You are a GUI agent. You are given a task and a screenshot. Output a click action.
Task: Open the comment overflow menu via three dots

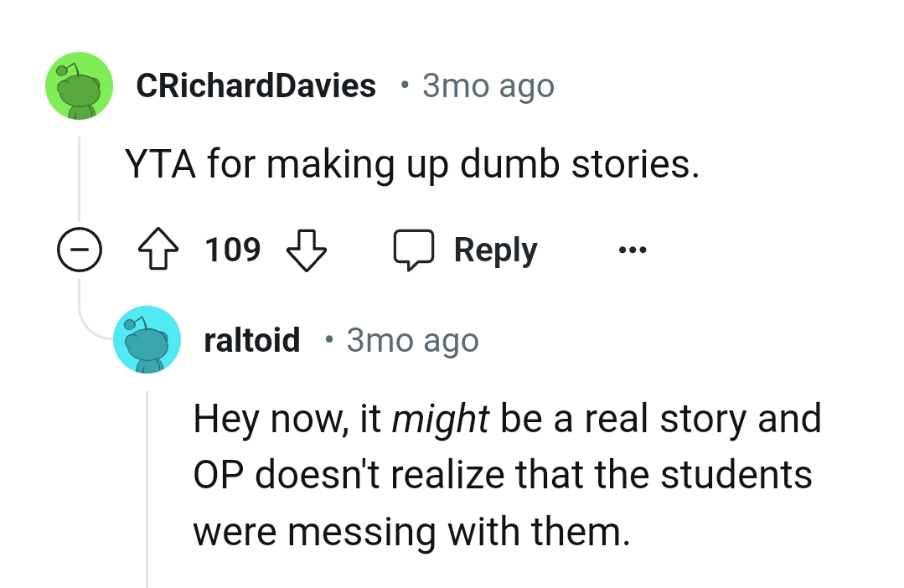pos(633,249)
